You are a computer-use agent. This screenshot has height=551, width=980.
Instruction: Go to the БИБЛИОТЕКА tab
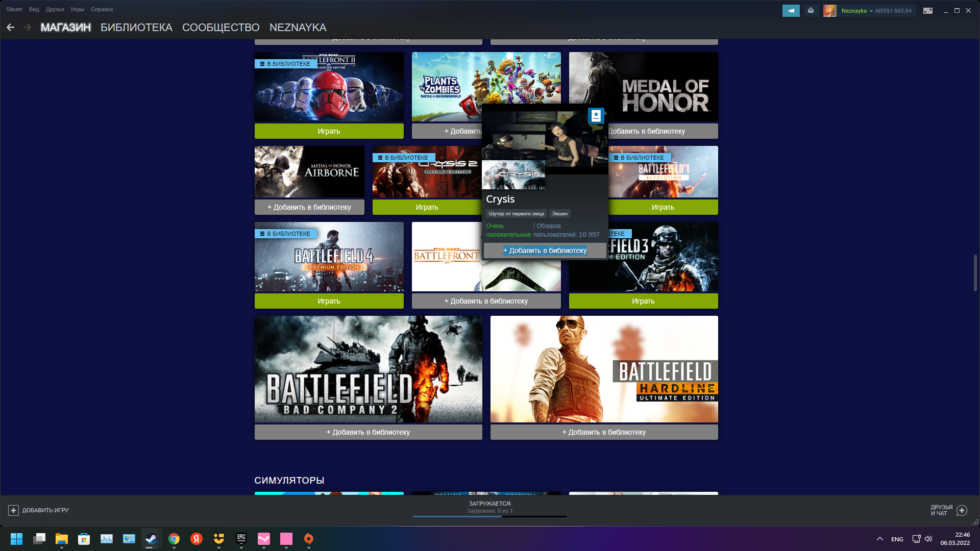coord(136,28)
